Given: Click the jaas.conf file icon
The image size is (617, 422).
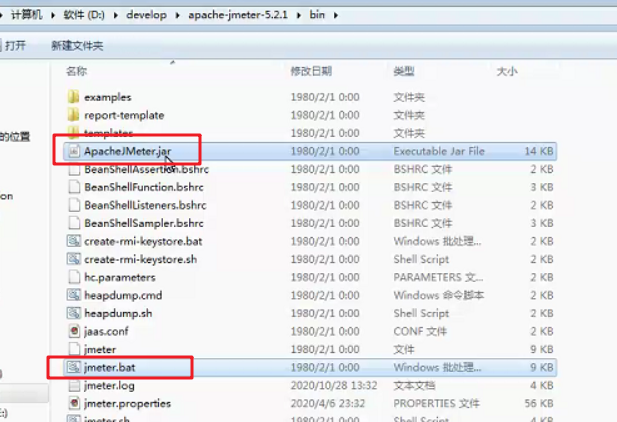Looking at the screenshot, I should [x=74, y=331].
